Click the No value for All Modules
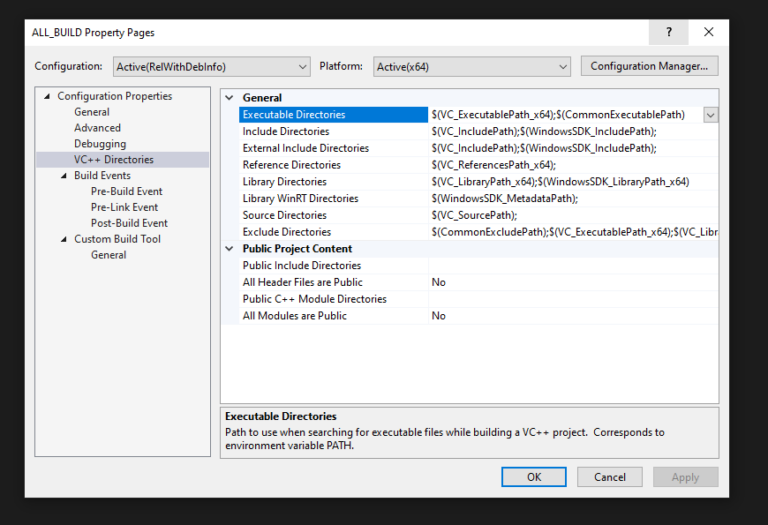This screenshot has width=768, height=525. click(574, 316)
